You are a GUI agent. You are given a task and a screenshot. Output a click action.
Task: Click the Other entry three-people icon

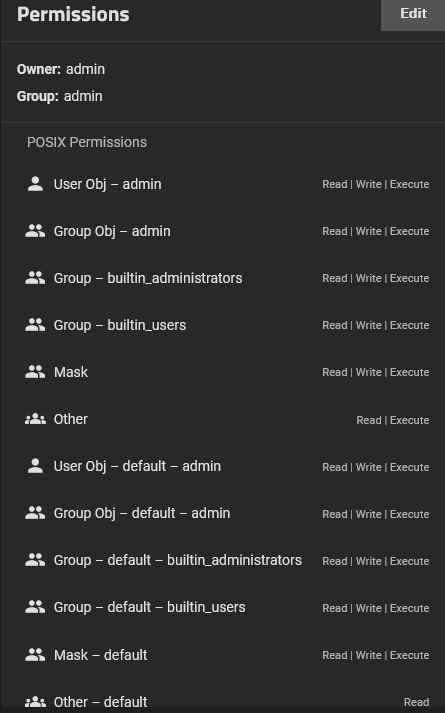(35, 419)
